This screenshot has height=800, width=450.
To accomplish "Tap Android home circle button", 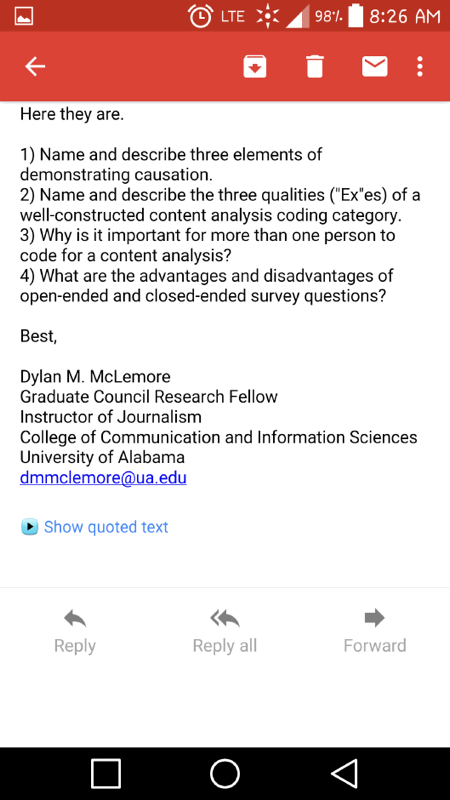I will (224, 773).
